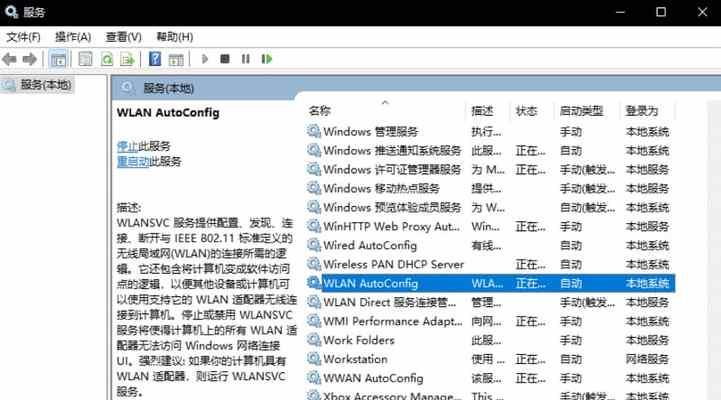The width and height of the screenshot is (721, 400).
Task: Click 自动 startup type of Wired AutoConfig
Action: (571, 245)
